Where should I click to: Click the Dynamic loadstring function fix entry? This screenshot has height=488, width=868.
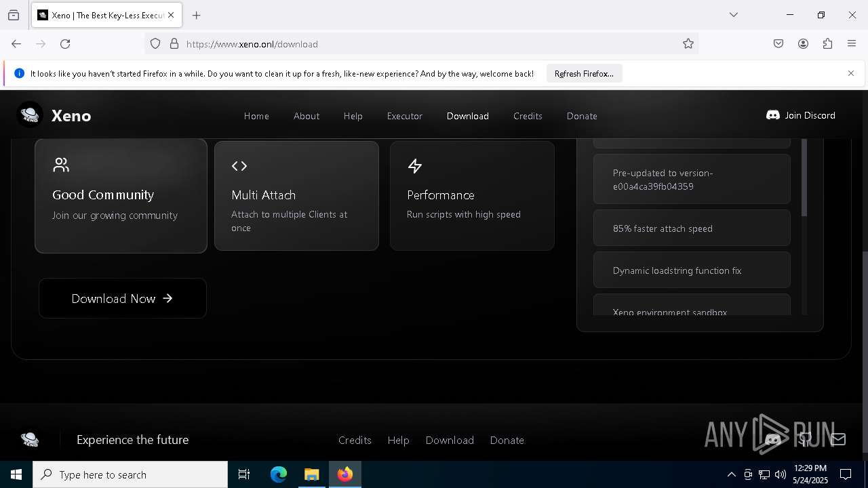tap(692, 270)
